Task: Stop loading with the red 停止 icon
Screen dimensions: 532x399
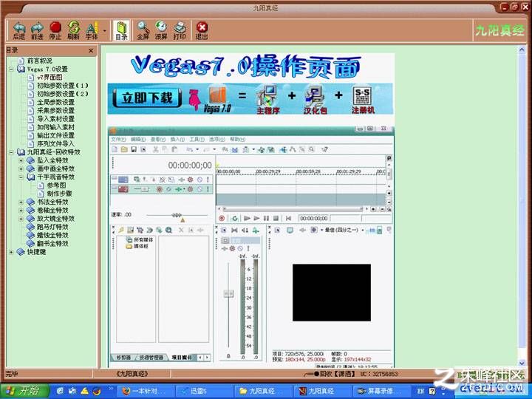Action: 55,30
